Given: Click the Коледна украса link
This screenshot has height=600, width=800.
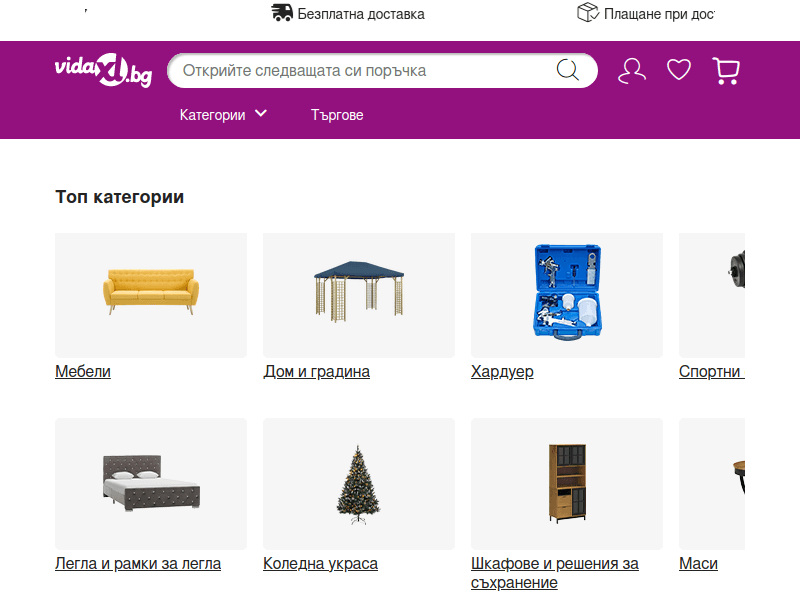Looking at the screenshot, I should tap(320, 563).
